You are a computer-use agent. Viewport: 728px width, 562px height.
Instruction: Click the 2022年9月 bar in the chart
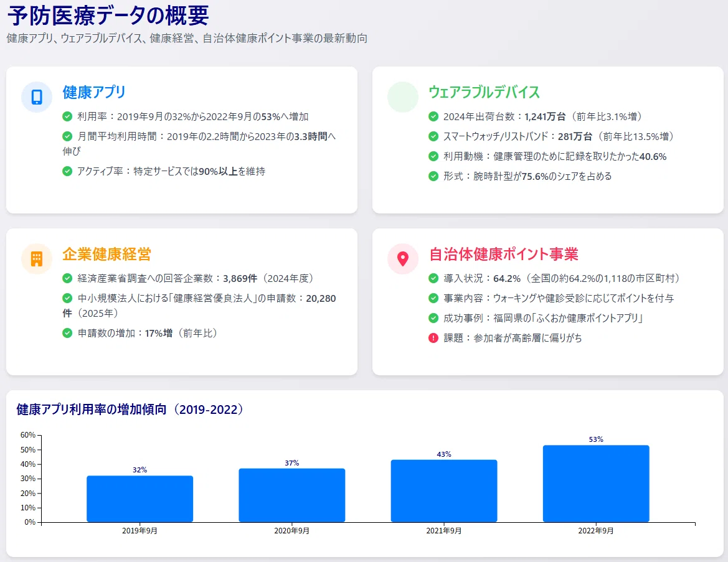point(596,484)
